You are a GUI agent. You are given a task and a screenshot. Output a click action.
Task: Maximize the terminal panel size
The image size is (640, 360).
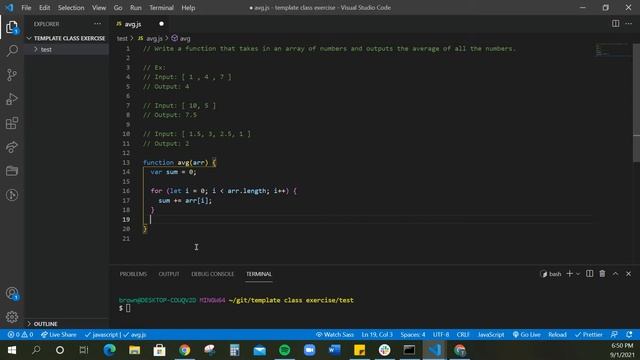[616, 274]
